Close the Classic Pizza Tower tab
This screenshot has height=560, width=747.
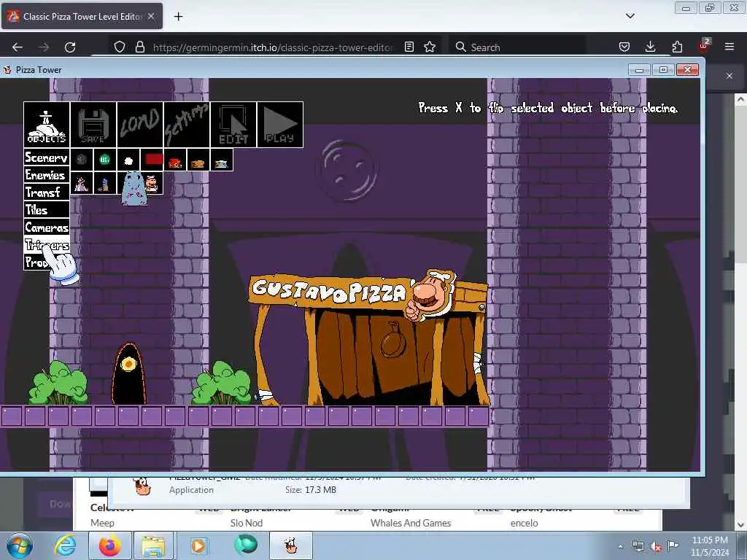point(151,16)
